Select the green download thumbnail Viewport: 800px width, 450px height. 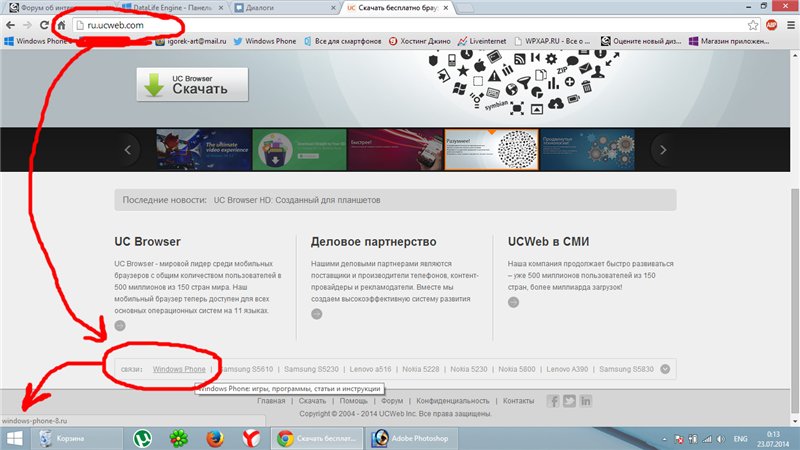(299, 149)
